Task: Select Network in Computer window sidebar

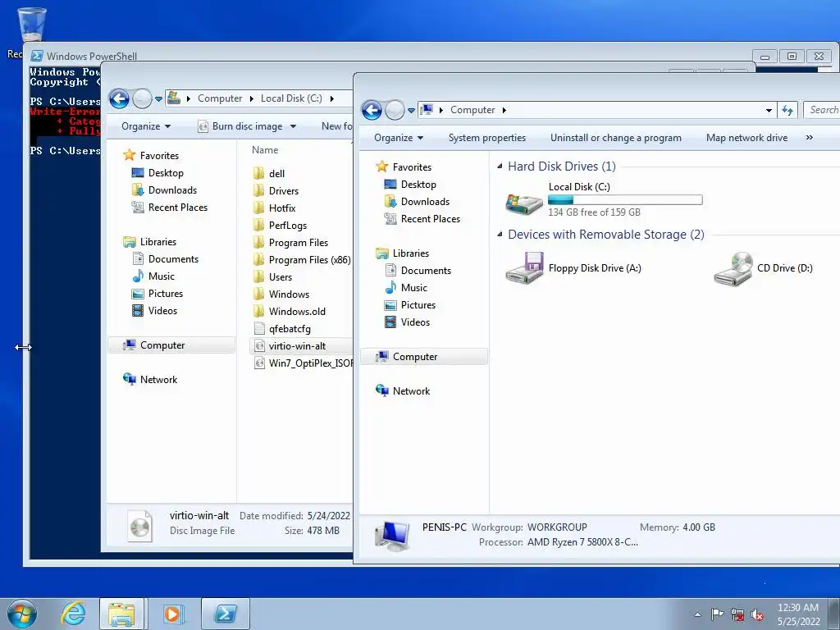Action: [411, 391]
